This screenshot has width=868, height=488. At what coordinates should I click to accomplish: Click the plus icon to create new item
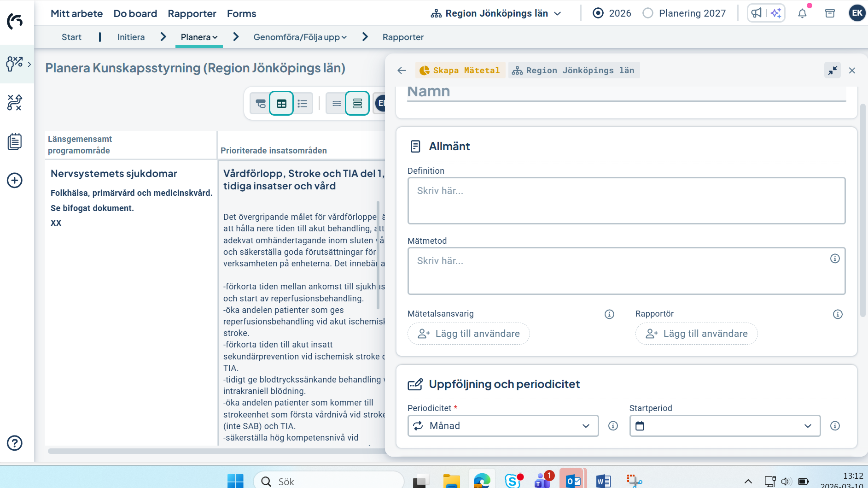tap(14, 181)
